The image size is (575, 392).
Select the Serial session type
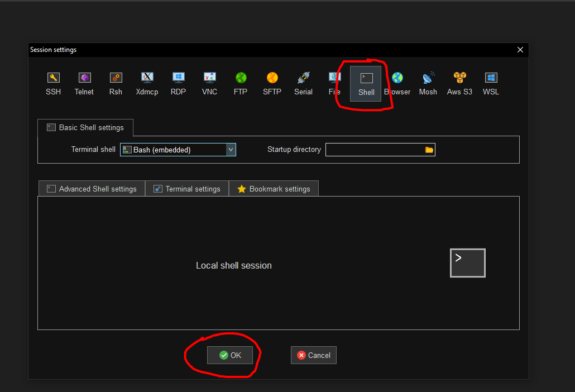point(303,83)
